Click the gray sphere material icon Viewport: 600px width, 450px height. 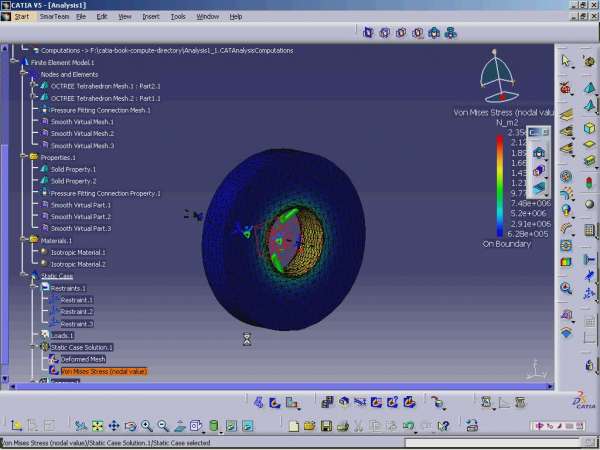590,204
